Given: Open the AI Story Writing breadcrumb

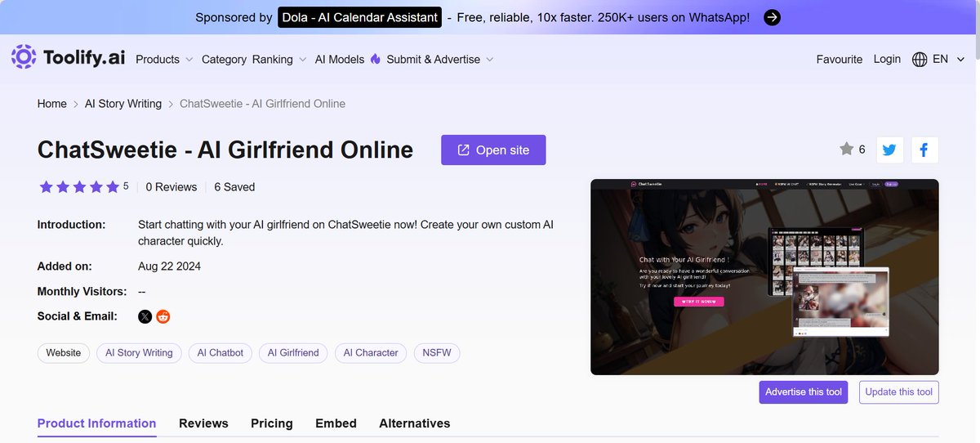Looking at the screenshot, I should click(x=123, y=104).
